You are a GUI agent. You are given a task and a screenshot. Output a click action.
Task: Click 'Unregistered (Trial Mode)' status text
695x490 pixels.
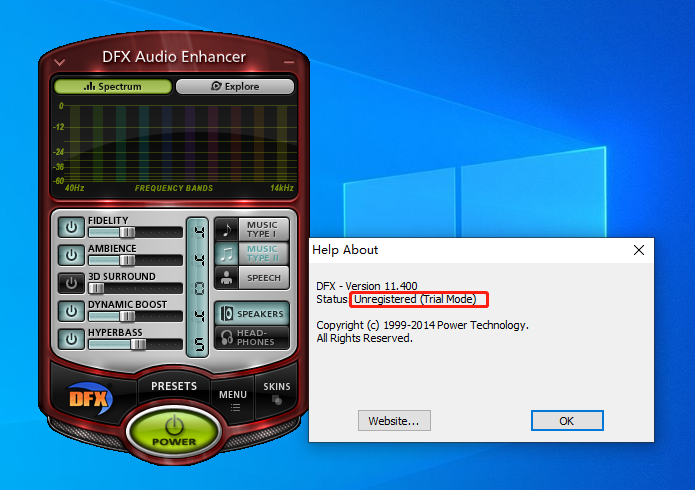pos(415,299)
